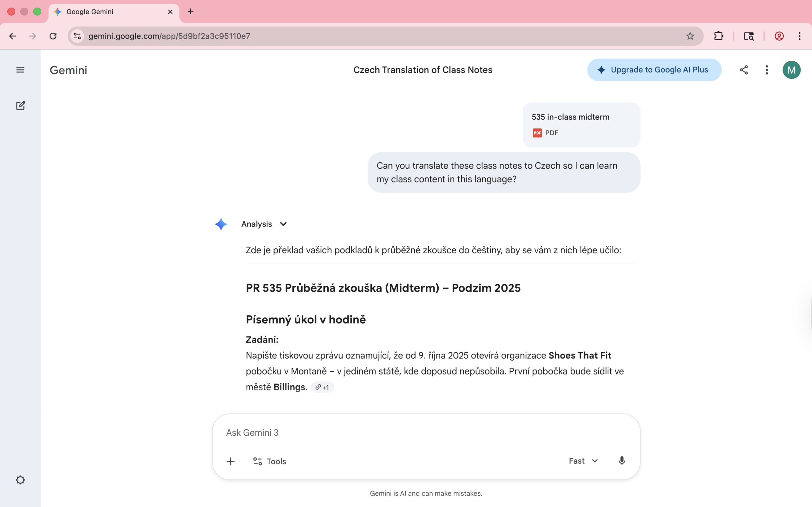Click the plus icon to add files
The image size is (812, 507).
[231, 461]
